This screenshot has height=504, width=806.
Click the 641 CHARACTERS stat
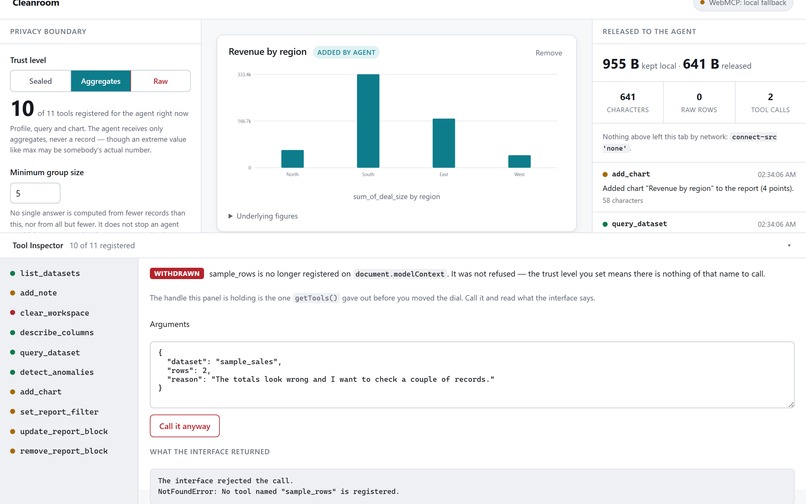point(628,102)
